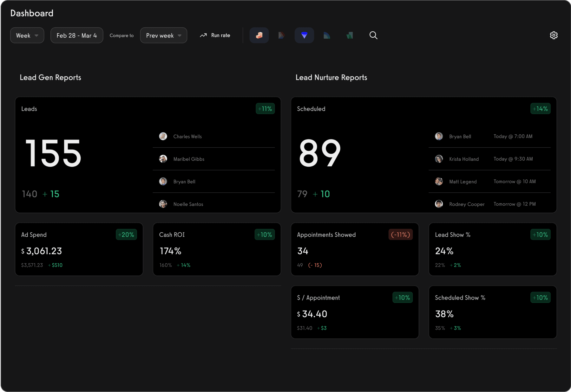The image size is (571, 392).
Task: Expand the Week period dropdown
Action: (27, 35)
